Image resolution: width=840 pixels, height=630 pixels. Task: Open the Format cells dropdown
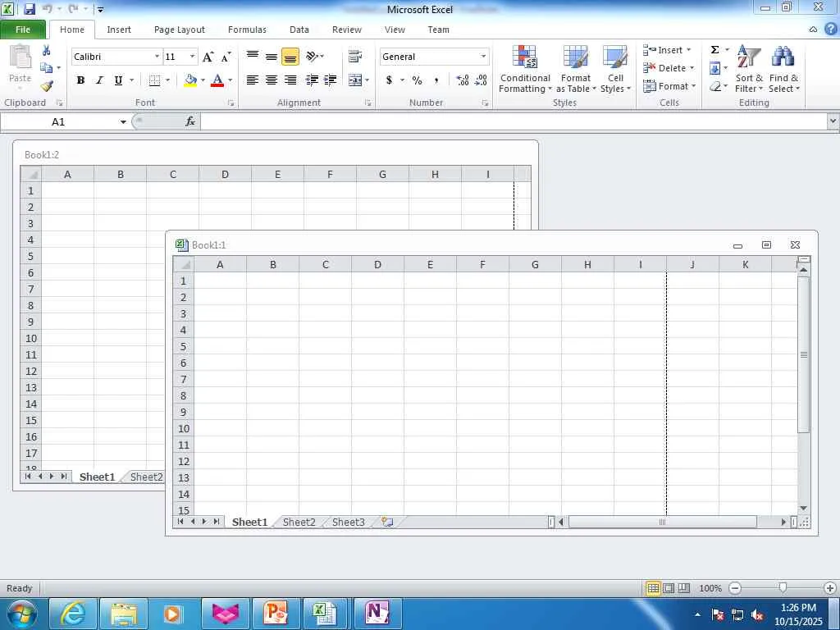669,86
